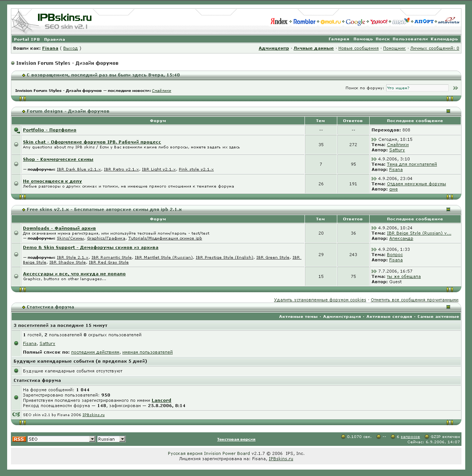Collapse the Free skins v2.1.x category

[x=448, y=209]
